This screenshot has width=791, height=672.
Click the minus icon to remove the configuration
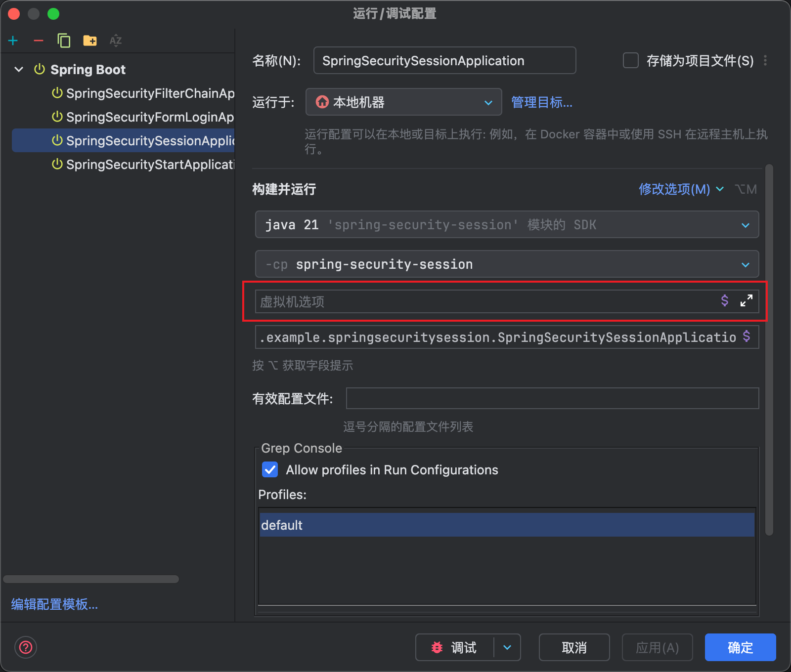39,41
